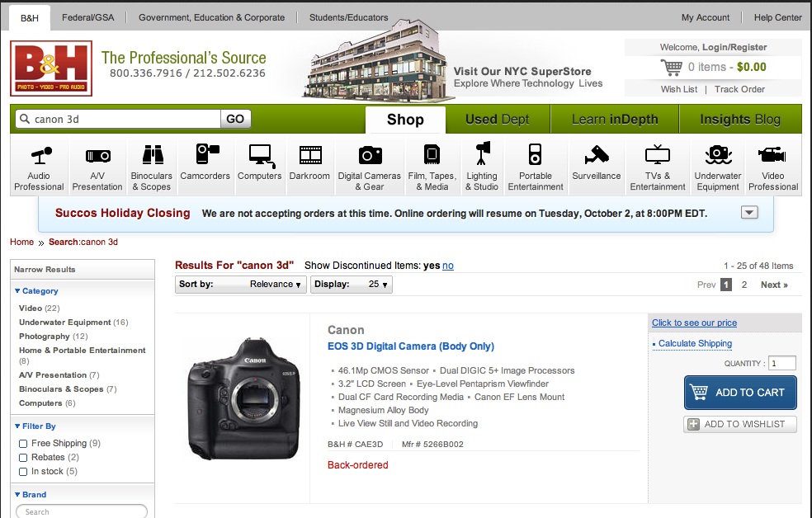Filter by Computers sidebar category (6)
Image resolution: width=812 pixels, height=518 pixels.
point(47,403)
